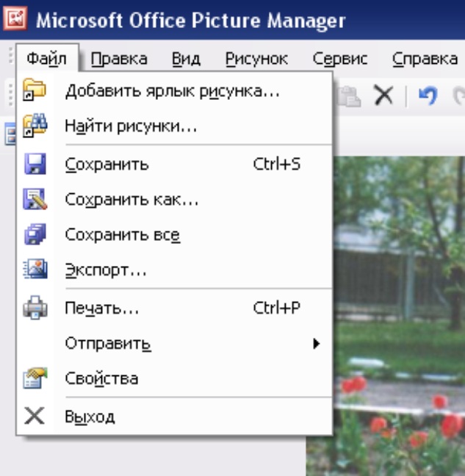Open the Справка menu
Viewport: 465px width, 476px height.
[x=425, y=58]
